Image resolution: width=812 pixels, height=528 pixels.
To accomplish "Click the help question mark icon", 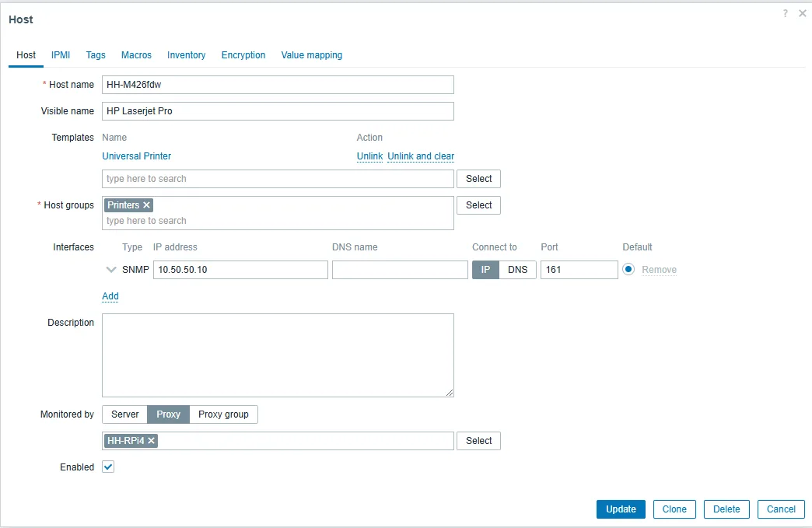I will [785, 13].
